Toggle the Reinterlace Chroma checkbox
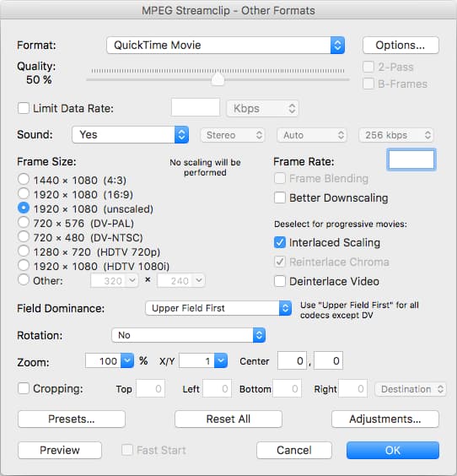 pyautogui.click(x=280, y=262)
